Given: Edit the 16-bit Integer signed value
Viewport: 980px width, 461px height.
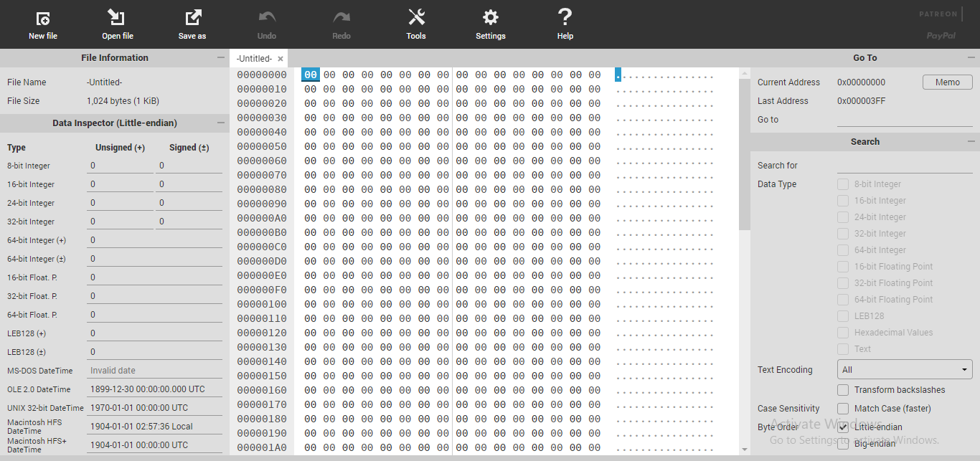Looking at the screenshot, I should point(189,184).
